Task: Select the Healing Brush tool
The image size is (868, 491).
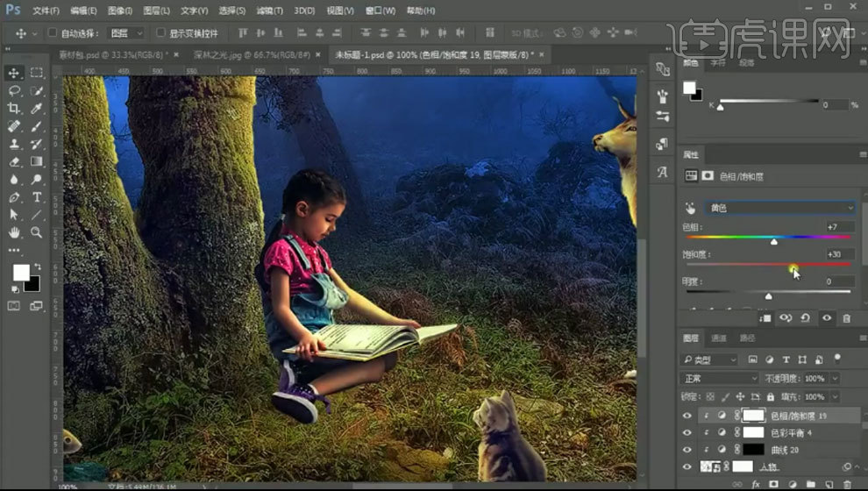Action: tap(14, 126)
